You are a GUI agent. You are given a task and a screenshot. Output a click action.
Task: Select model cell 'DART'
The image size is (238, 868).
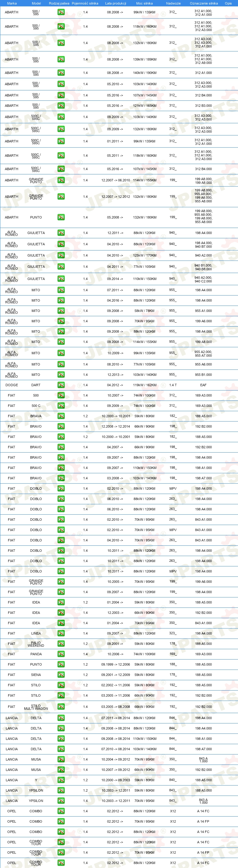tap(36, 385)
